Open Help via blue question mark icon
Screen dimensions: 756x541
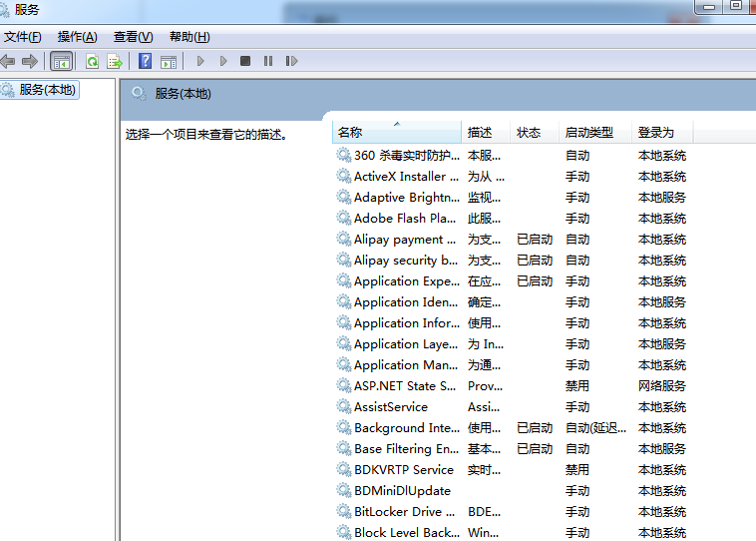pos(146,61)
